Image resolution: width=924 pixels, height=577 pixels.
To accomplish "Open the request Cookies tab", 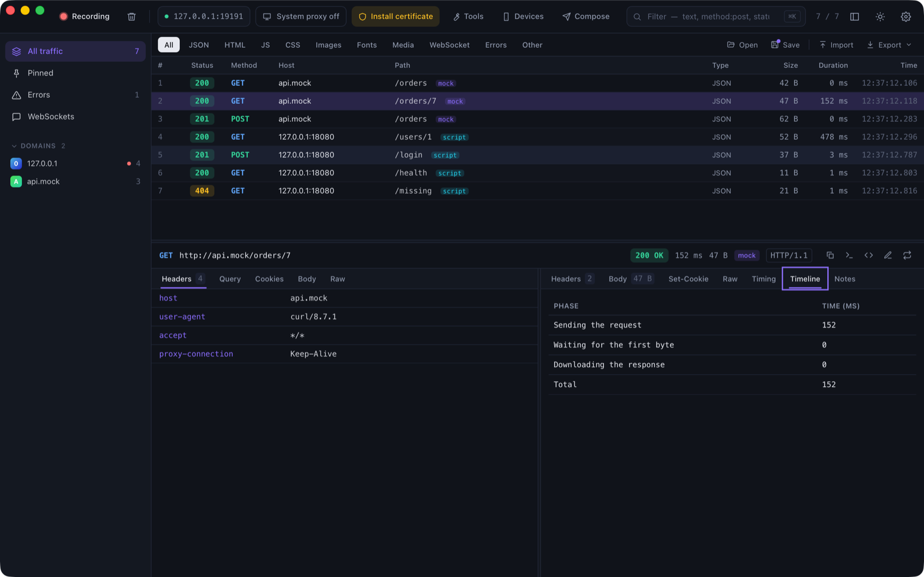I will (269, 279).
